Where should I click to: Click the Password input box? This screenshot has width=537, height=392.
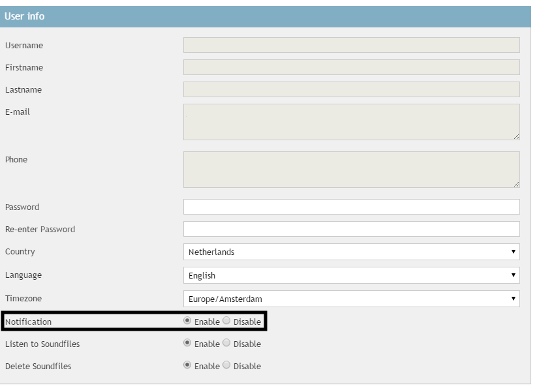pos(351,207)
